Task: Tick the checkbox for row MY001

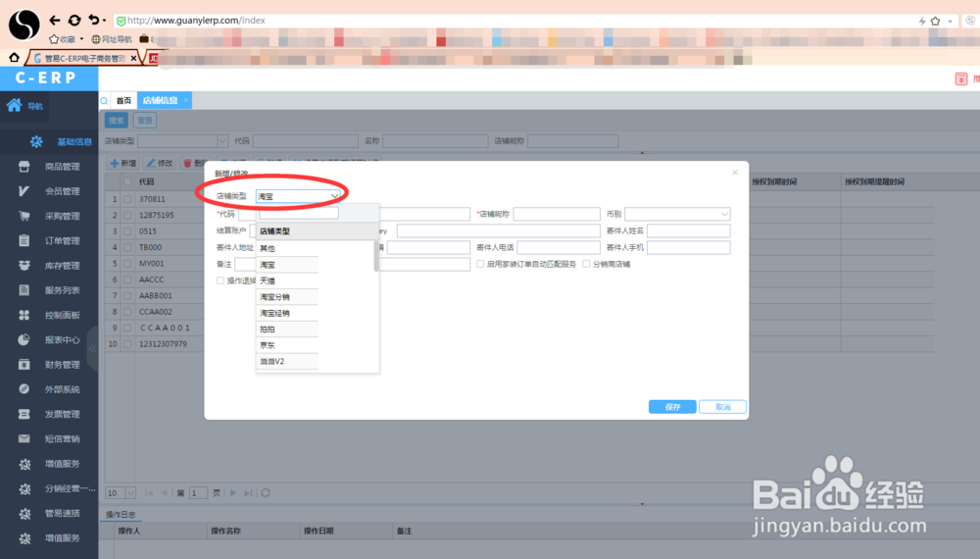Action: click(x=127, y=263)
